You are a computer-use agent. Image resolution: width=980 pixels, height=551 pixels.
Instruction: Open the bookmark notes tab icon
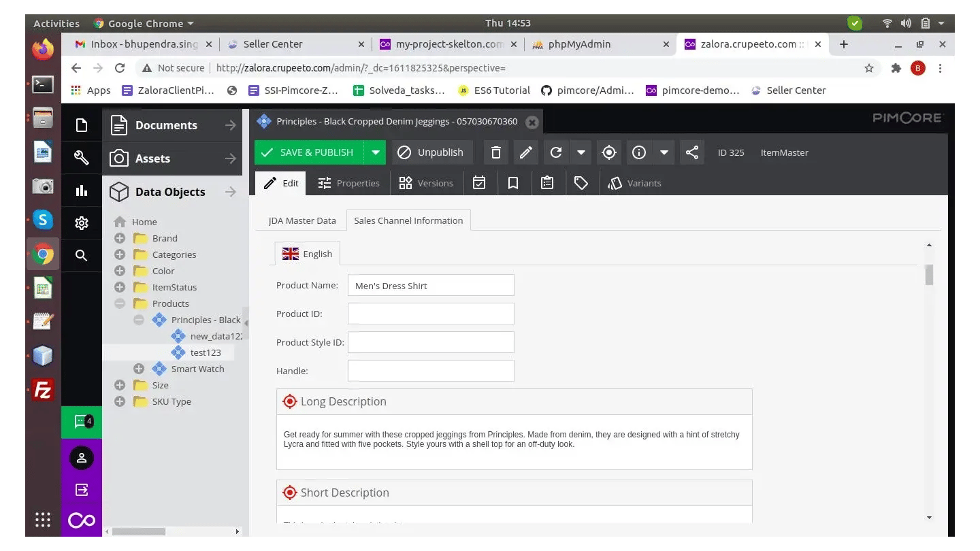pyautogui.click(x=513, y=183)
